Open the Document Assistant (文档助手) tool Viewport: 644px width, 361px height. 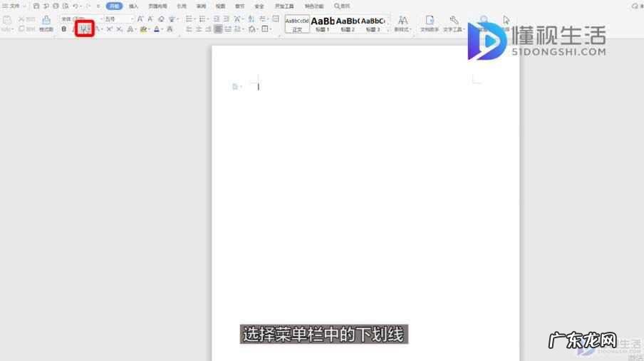pyautogui.click(x=430, y=23)
